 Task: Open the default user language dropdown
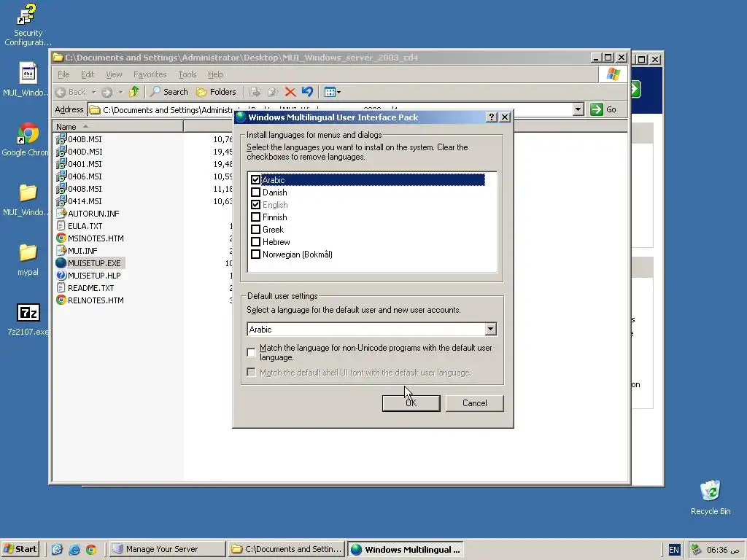tap(490, 329)
